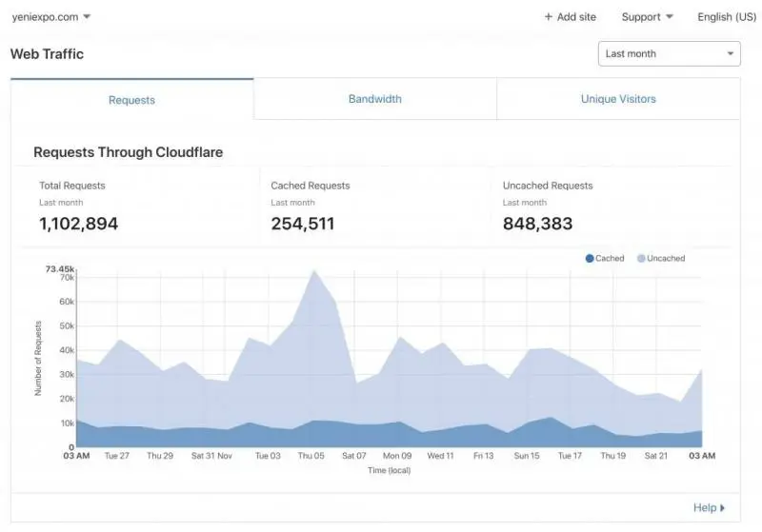This screenshot has height=532, width=762.
Task: Open the English (US) language selector
Action: (x=727, y=17)
